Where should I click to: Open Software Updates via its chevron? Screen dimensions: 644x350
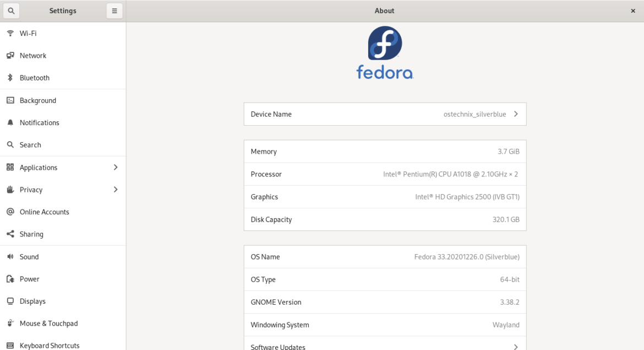tap(516, 346)
